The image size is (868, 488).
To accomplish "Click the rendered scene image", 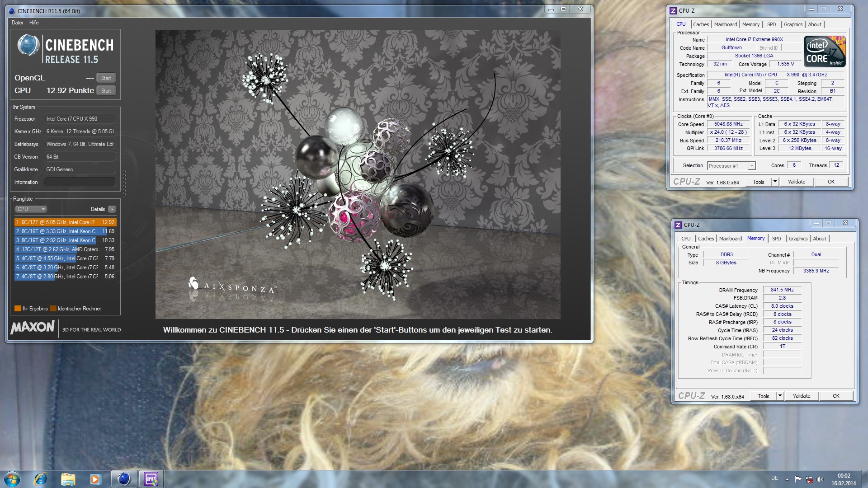I will pos(358,174).
